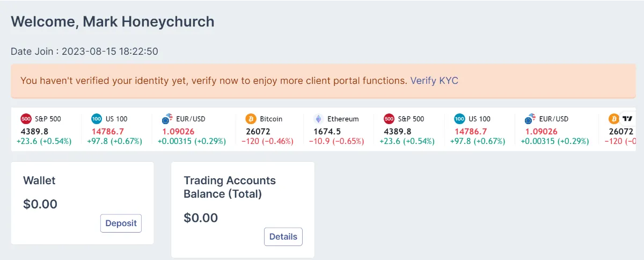
Task: Open the TradingView logo badge
Action: [627, 119]
